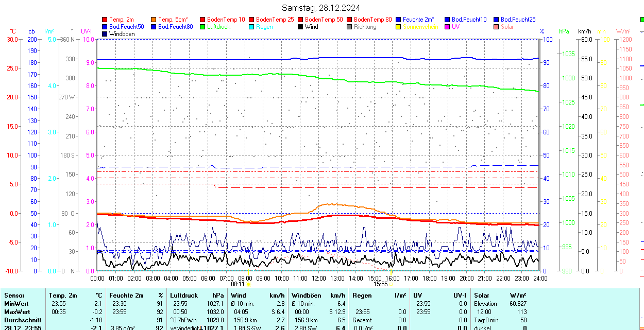This screenshot has width=644, height=330.
Task: Click the 'BodenTemp 25' legend label
Action: click(275, 20)
